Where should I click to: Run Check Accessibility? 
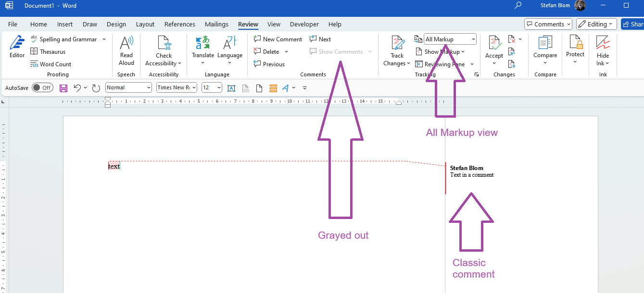pyautogui.click(x=164, y=48)
